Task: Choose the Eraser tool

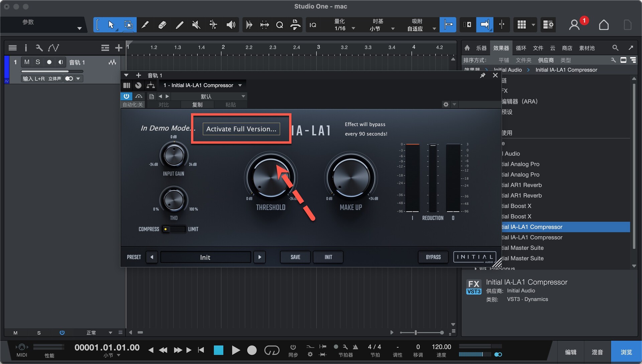Action: pyautogui.click(x=162, y=25)
